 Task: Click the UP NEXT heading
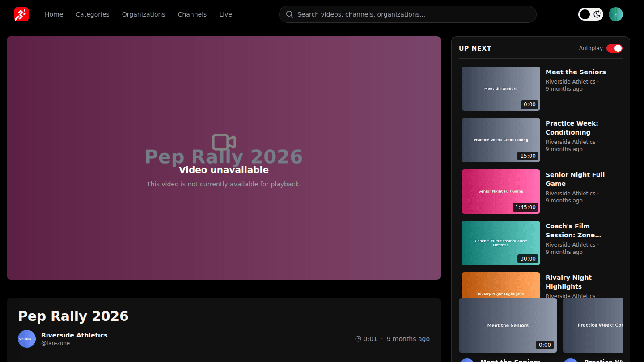click(475, 48)
